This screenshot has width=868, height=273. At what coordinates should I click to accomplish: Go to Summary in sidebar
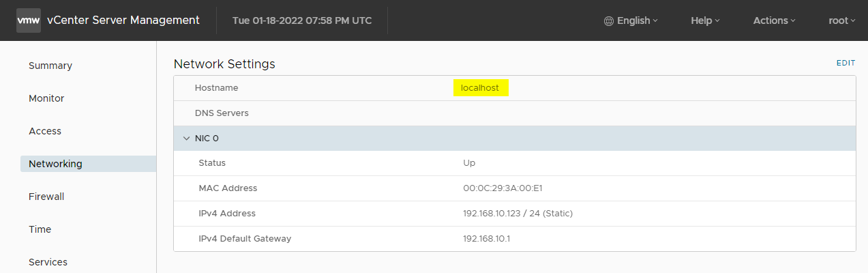[50, 66]
